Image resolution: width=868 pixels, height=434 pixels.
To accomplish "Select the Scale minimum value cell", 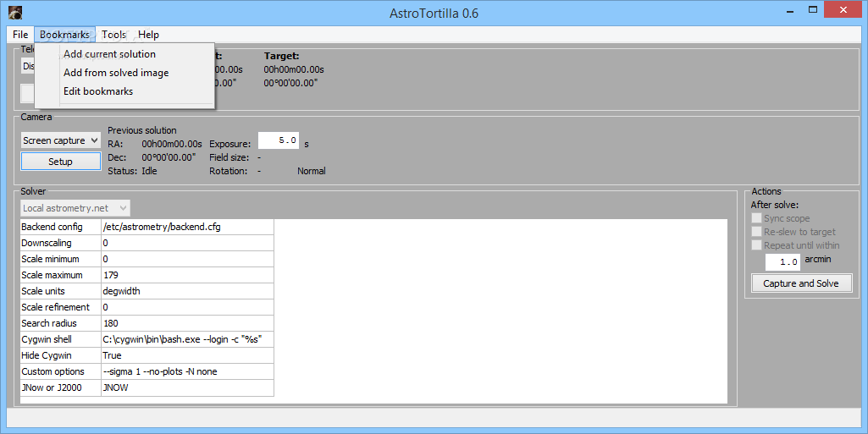I will (x=187, y=259).
